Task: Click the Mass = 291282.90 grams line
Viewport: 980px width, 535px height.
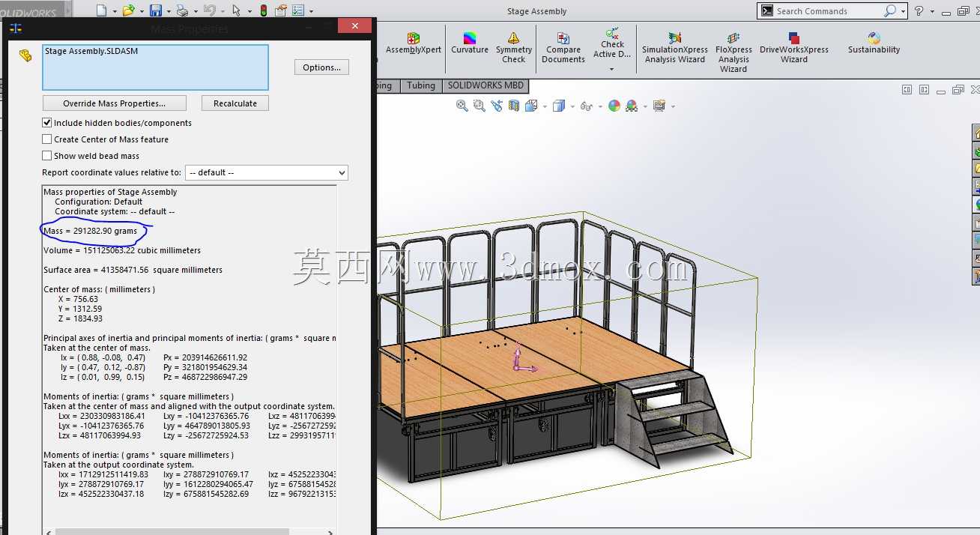Action: [x=91, y=231]
